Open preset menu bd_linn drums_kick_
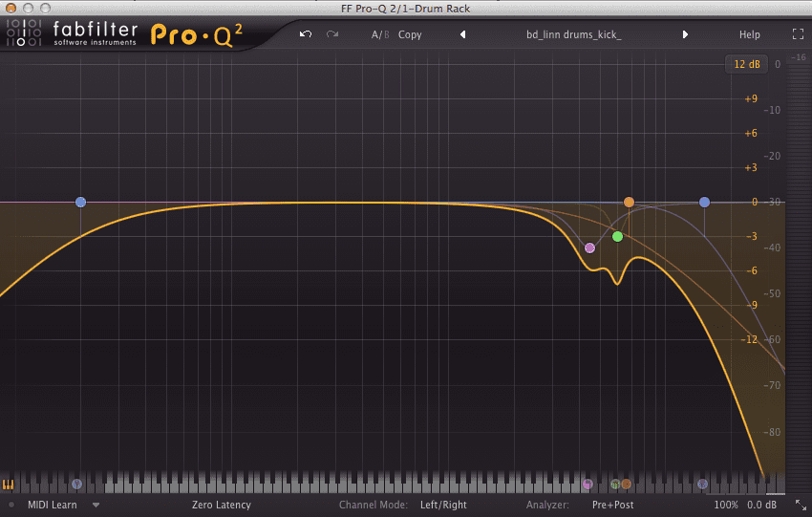The image size is (812, 517). click(x=574, y=34)
